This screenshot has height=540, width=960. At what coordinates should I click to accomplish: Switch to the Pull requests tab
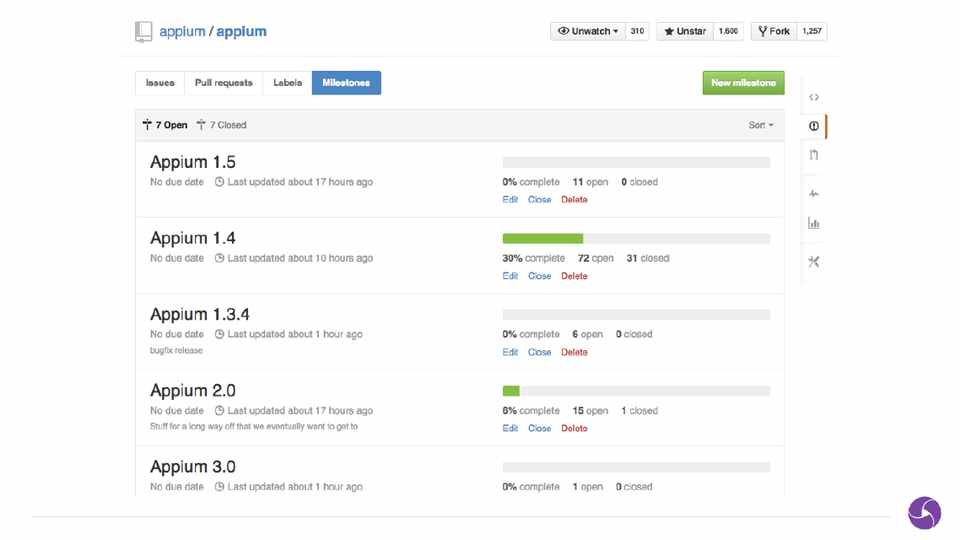point(224,83)
